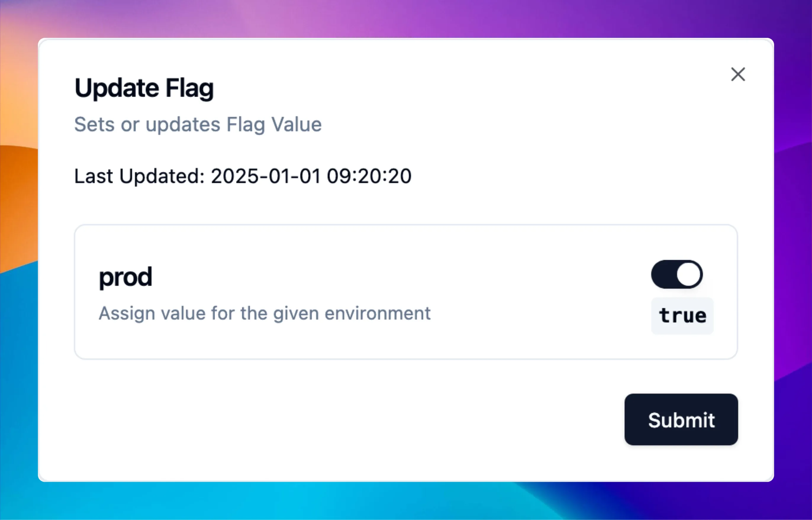Click the Update Flag dialog title
812x520 pixels.
144,88
